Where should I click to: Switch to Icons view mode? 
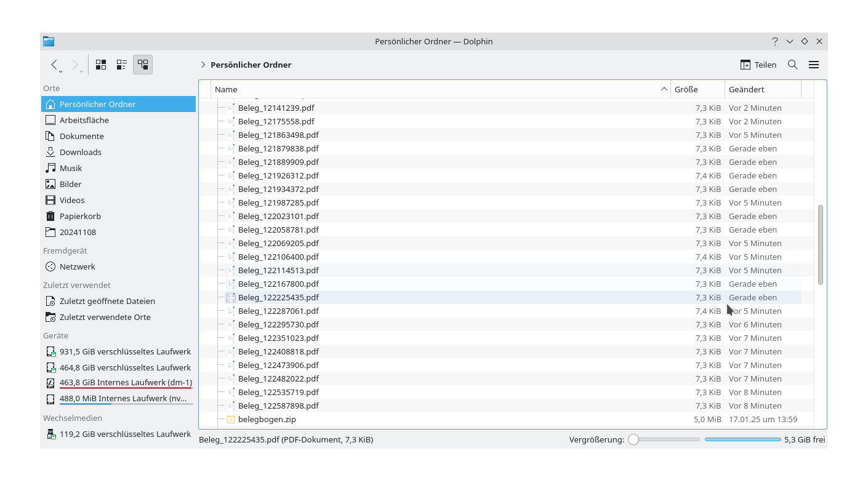click(x=101, y=65)
